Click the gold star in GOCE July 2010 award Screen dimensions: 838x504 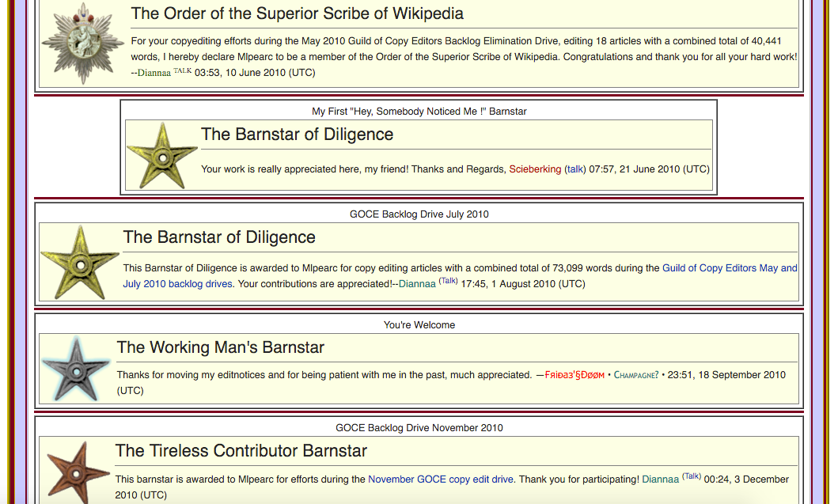coord(80,262)
